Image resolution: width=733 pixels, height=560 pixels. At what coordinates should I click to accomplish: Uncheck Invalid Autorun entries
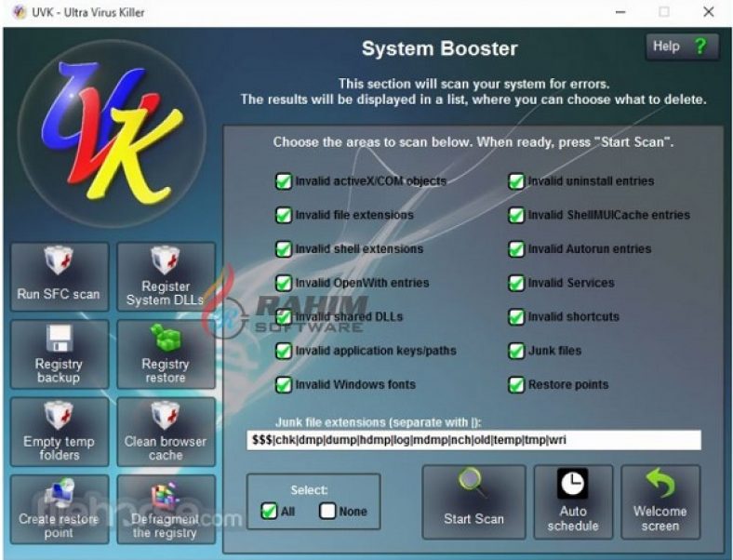tap(516, 249)
